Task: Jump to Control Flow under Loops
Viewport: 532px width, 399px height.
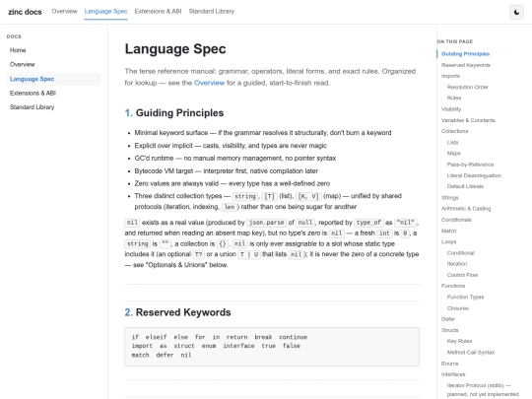Action: coord(462,275)
